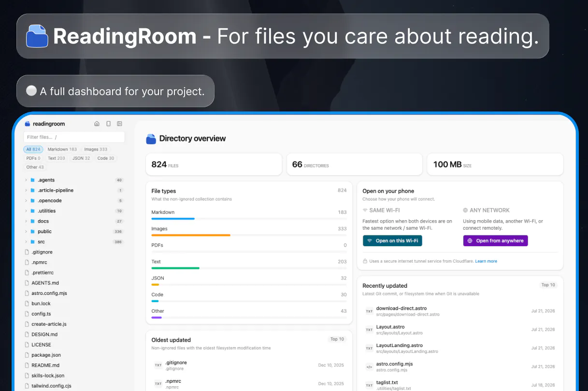588x391 pixels.
Task: Click the JSON row label in File types
Action: 158,278
